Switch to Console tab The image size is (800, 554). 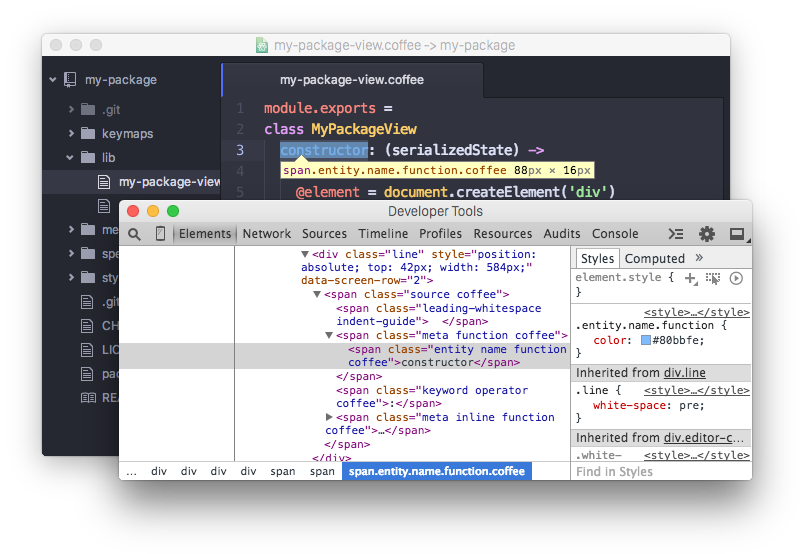pos(615,234)
